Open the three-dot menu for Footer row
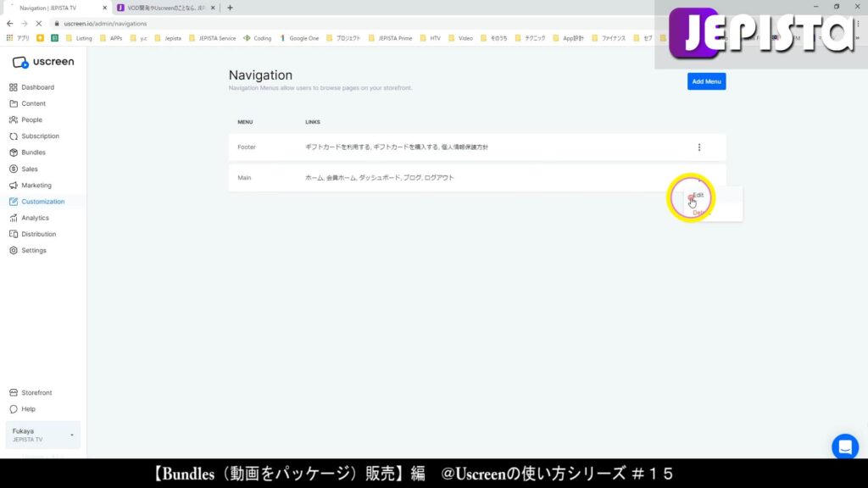The width and height of the screenshot is (868, 488). pyautogui.click(x=699, y=147)
